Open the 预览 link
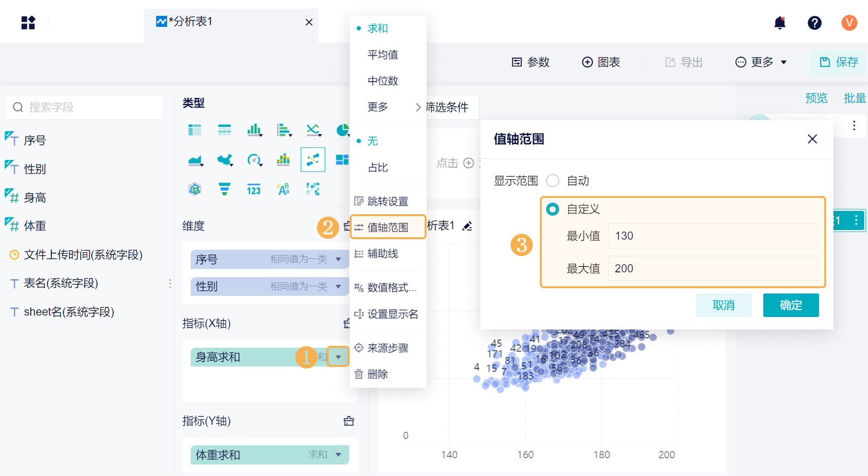The image size is (868, 476). [817, 98]
